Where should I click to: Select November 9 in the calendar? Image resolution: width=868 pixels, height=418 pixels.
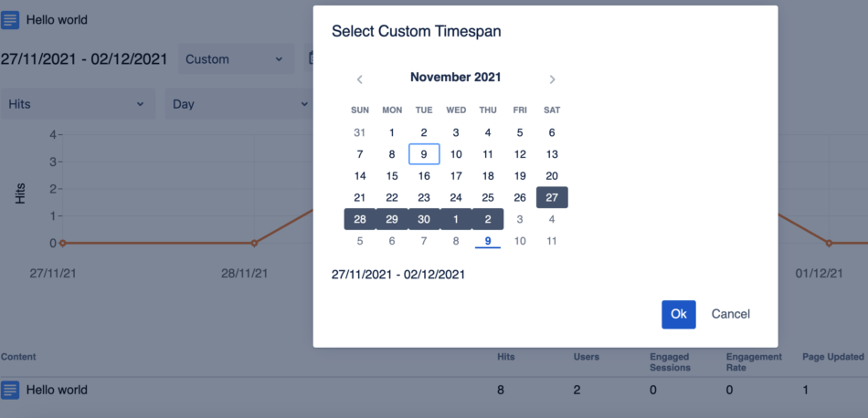tap(424, 154)
